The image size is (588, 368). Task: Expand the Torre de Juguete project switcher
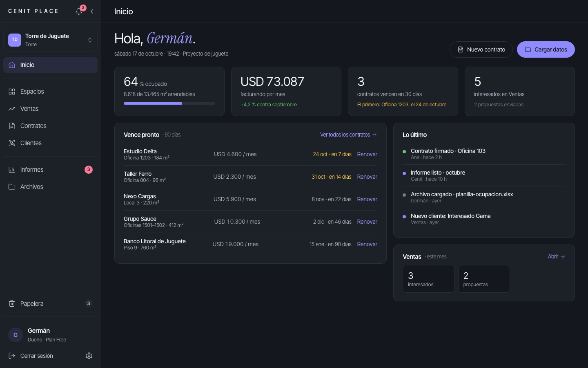pyautogui.click(x=50, y=40)
